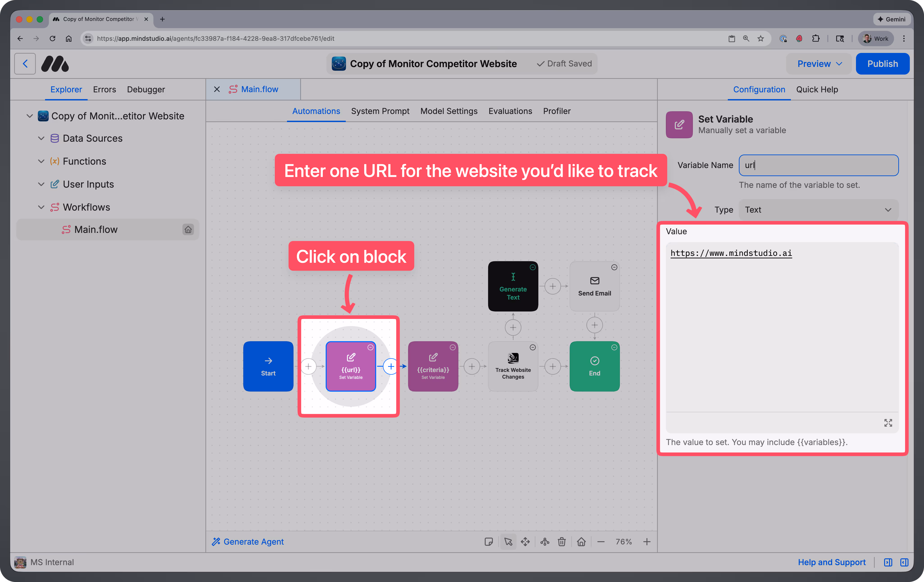
Task: Click the Publish button
Action: tap(883, 63)
